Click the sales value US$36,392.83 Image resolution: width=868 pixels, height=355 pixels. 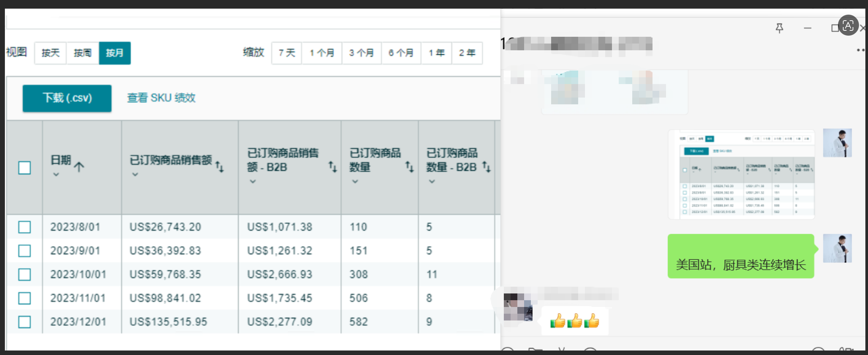pos(165,251)
